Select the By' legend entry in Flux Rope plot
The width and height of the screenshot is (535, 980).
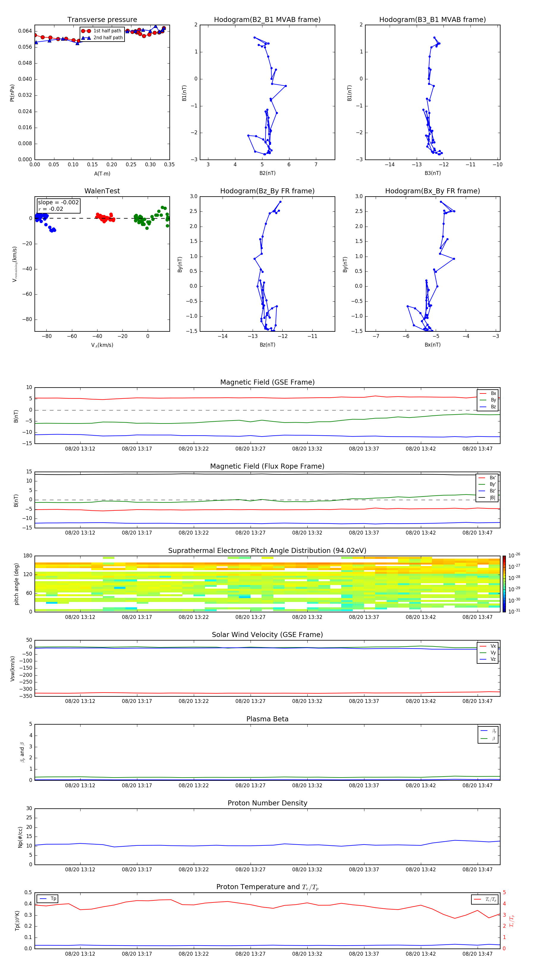coord(487,484)
